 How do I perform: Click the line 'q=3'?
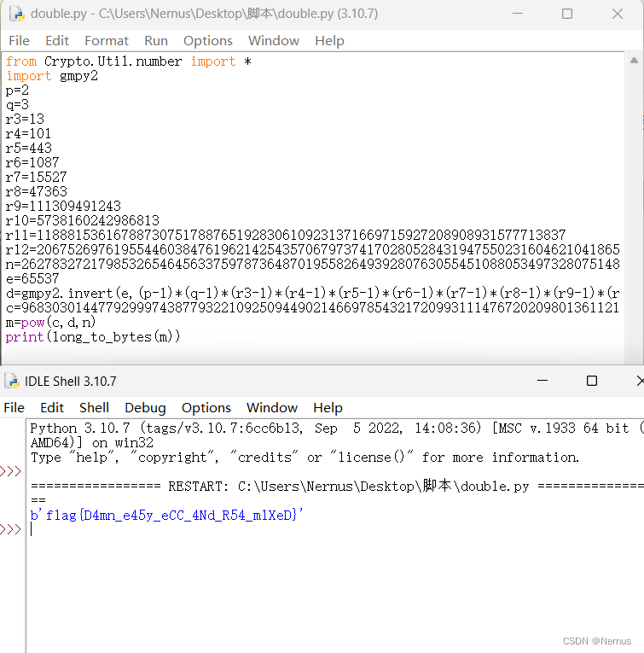(17, 104)
